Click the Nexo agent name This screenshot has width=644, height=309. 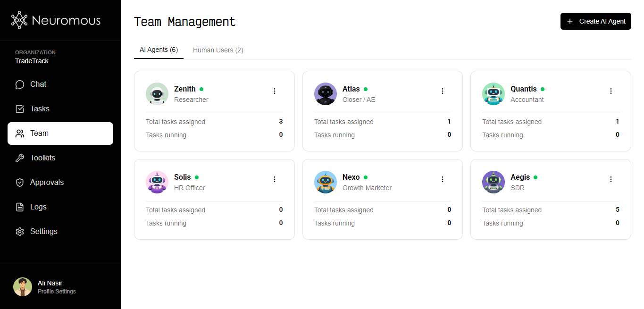click(351, 177)
